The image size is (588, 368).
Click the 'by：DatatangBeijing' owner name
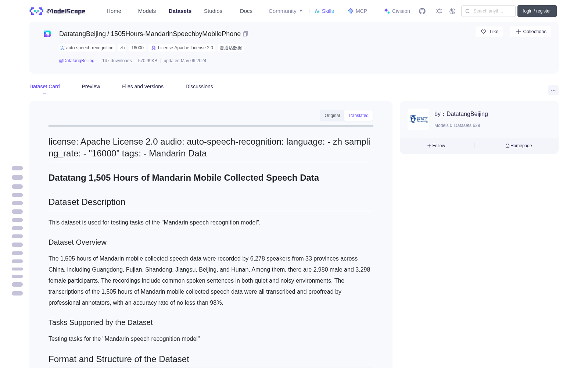(x=461, y=114)
